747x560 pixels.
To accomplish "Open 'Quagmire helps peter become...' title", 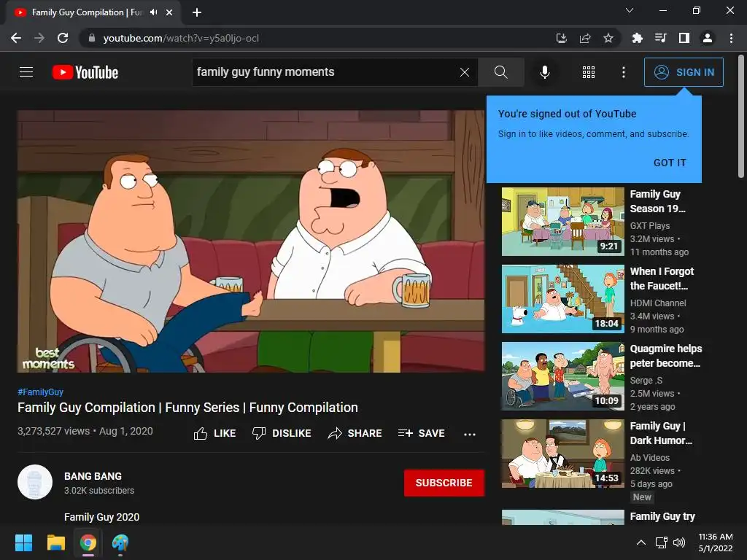I will (x=665, y=356).
